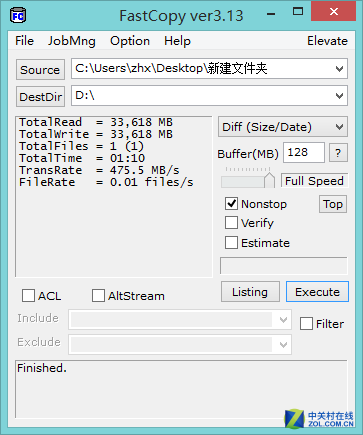Open the JobMng menu
Screen dimensions: 363x435
(72, 41)
